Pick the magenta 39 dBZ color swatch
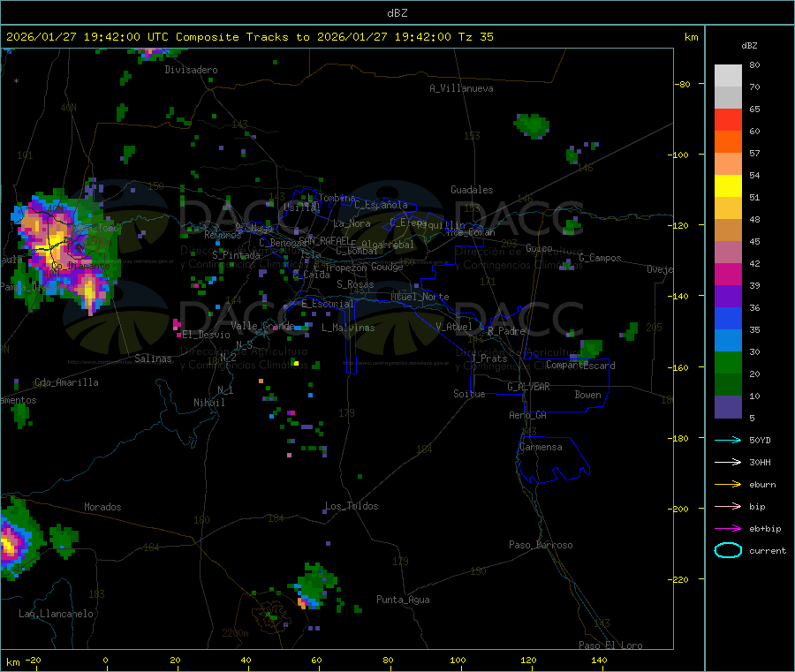Screen dimensions: 795x672 [728, 274]
